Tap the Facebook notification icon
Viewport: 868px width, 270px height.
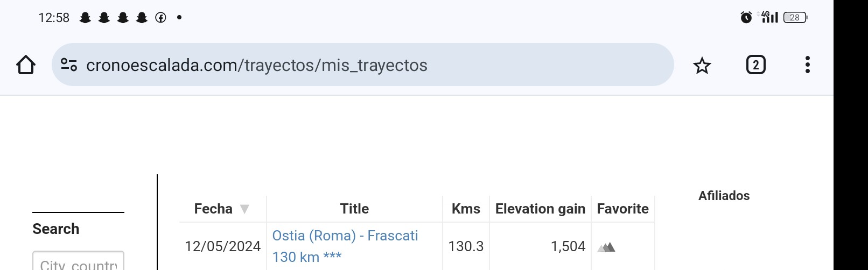[160, 18]
